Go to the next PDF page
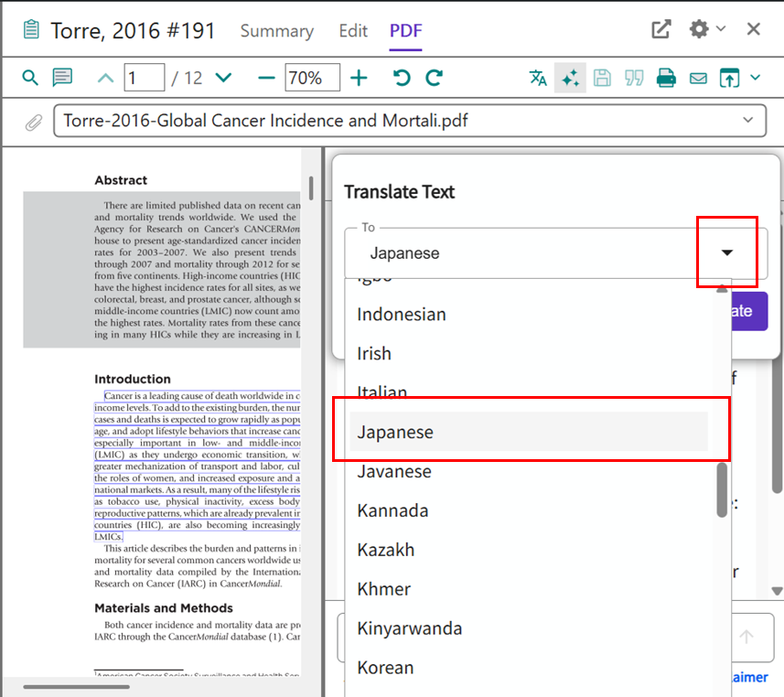This screenshot has width=784, height=697. coord(222,78)
